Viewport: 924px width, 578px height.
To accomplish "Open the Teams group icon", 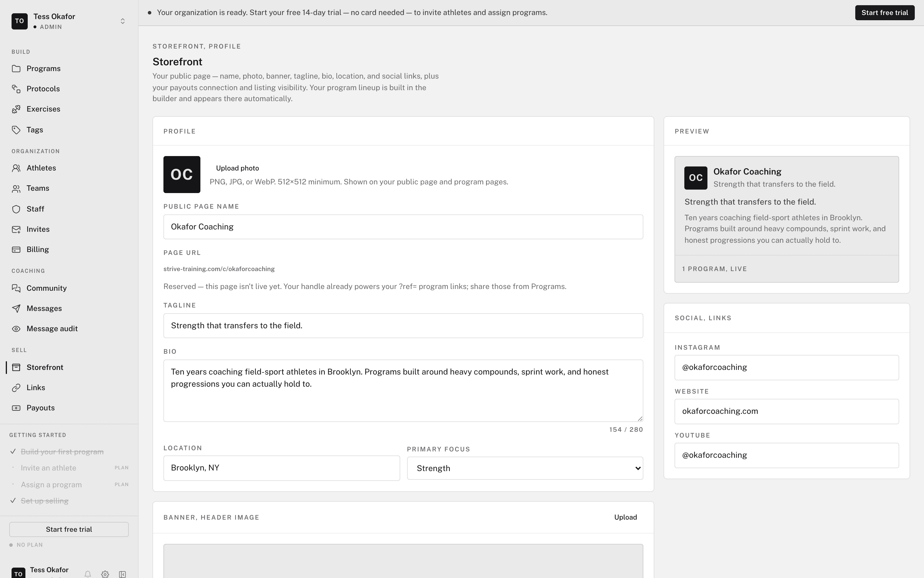I will (x=16, y=188).
